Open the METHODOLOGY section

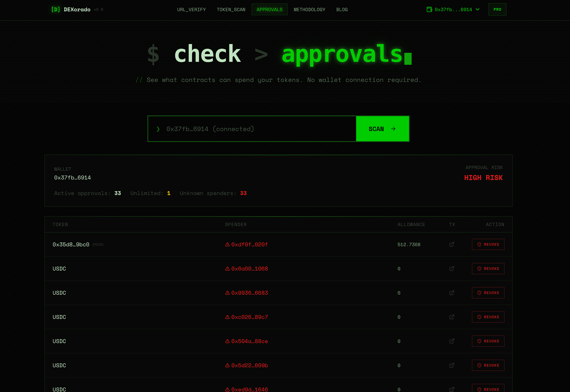(309, 9)
